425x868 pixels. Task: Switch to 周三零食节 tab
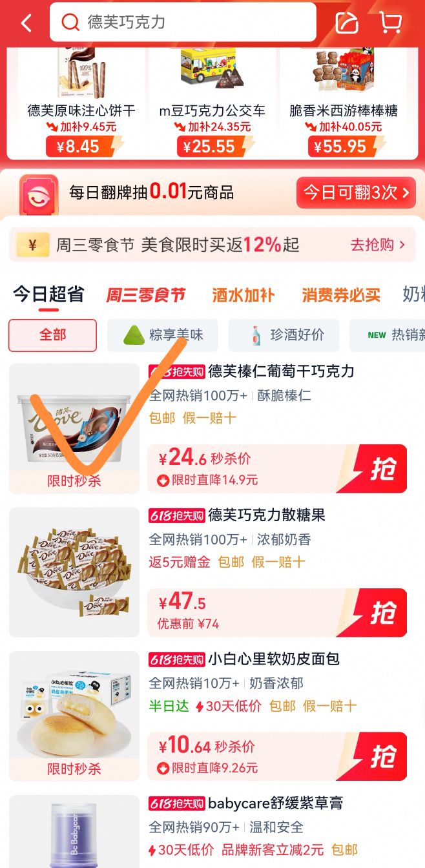146,295
